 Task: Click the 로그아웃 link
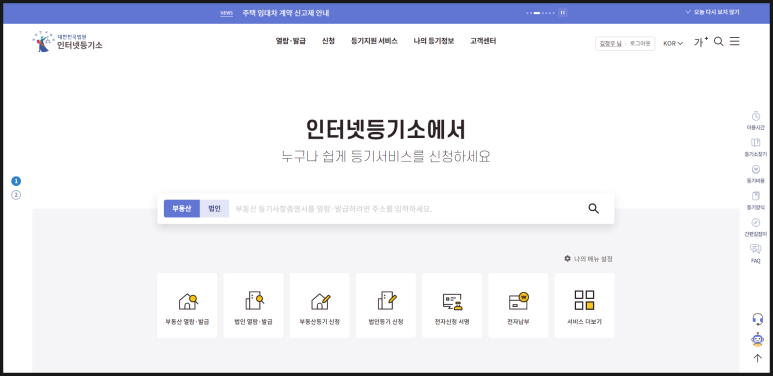(x=640, y=43)
